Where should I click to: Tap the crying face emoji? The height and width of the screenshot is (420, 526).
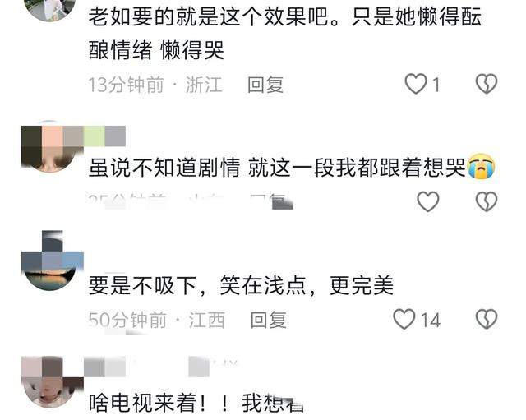[x=481, y=166]
